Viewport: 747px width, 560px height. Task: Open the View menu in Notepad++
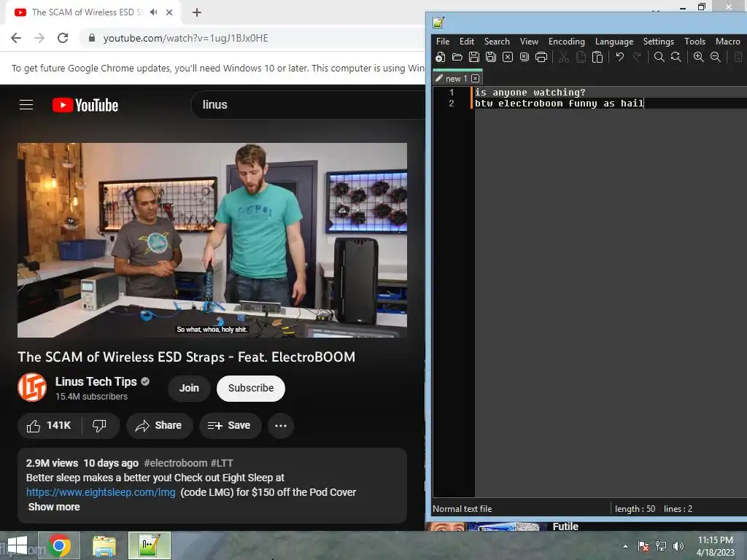tap(529, 42)
